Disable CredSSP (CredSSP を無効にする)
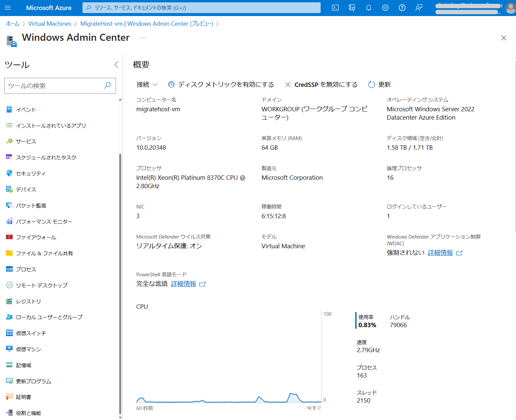 point(321,85)
